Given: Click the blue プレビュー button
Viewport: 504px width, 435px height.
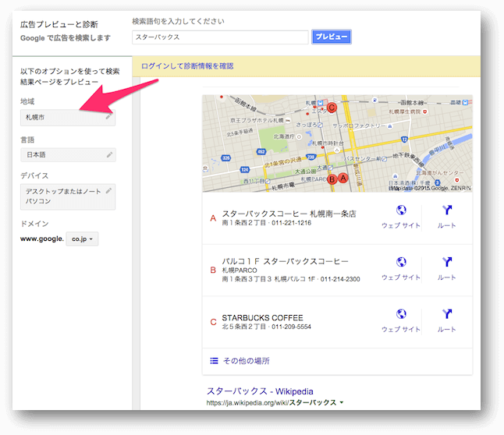Looking at the screenshot, I should (332, 37).
